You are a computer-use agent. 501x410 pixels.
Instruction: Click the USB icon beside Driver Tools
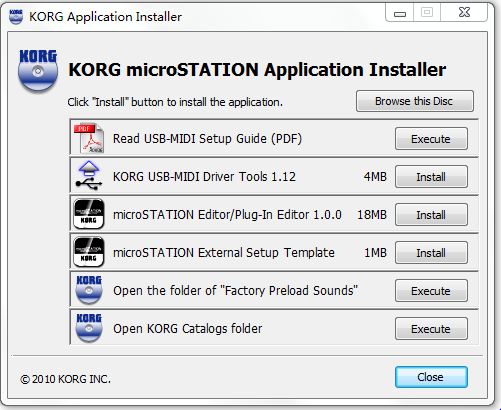[x=89, y=176]
